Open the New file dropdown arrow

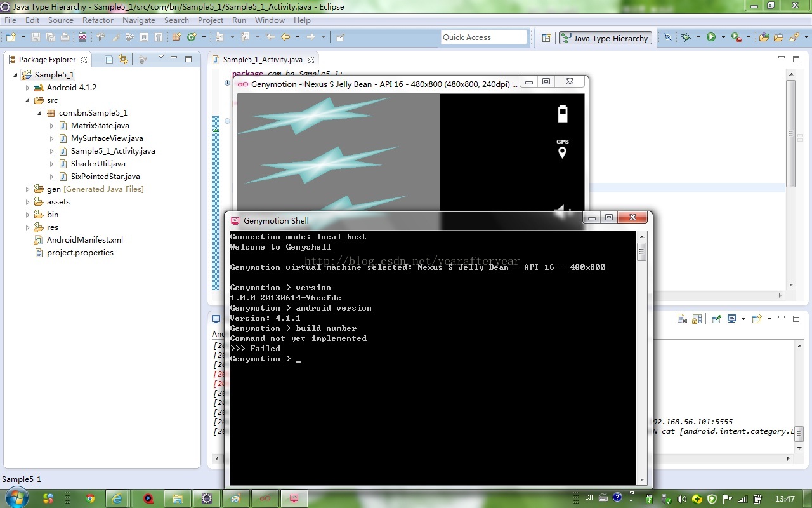click(x=23, y=37)
